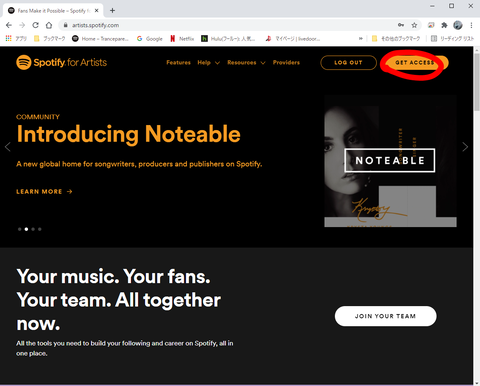Select the first carousel dot indicator
Image resolution: width=480 pixels, height=386 pixels.
point(20,229)
